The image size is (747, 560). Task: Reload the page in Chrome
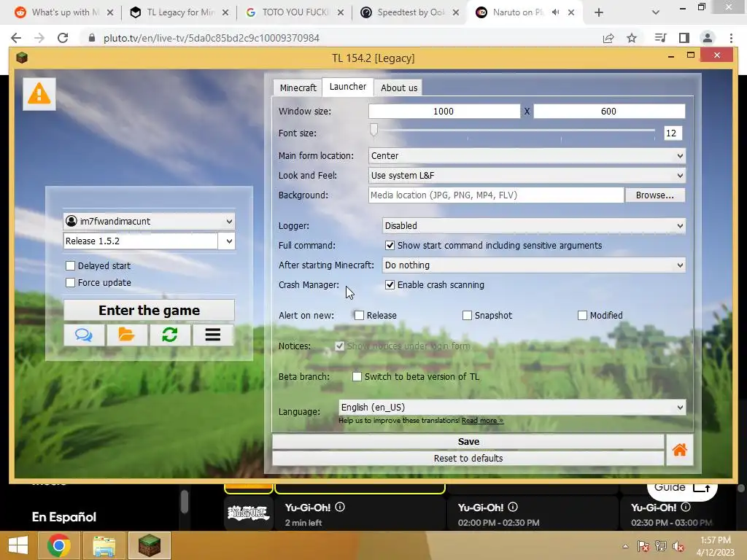[x=63, y=38]
